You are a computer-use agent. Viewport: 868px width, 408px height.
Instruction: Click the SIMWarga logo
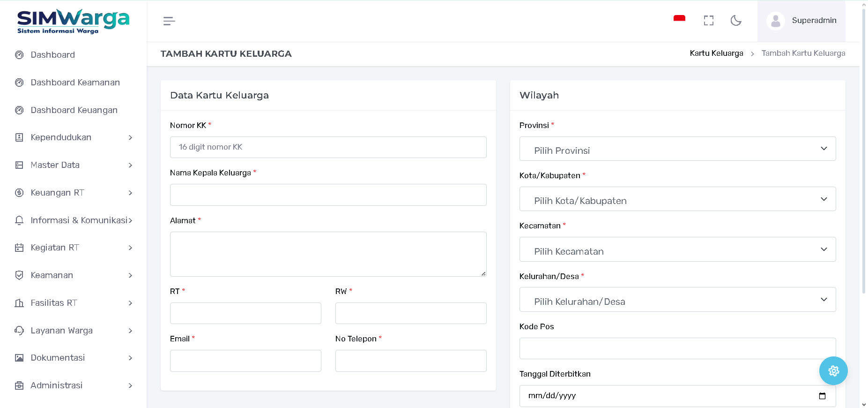tap(73, 22)
